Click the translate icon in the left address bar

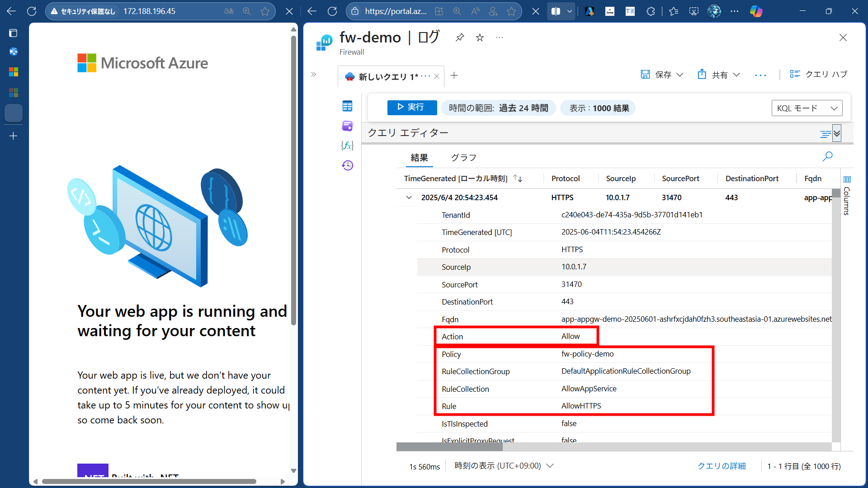(x=229, y=11)
